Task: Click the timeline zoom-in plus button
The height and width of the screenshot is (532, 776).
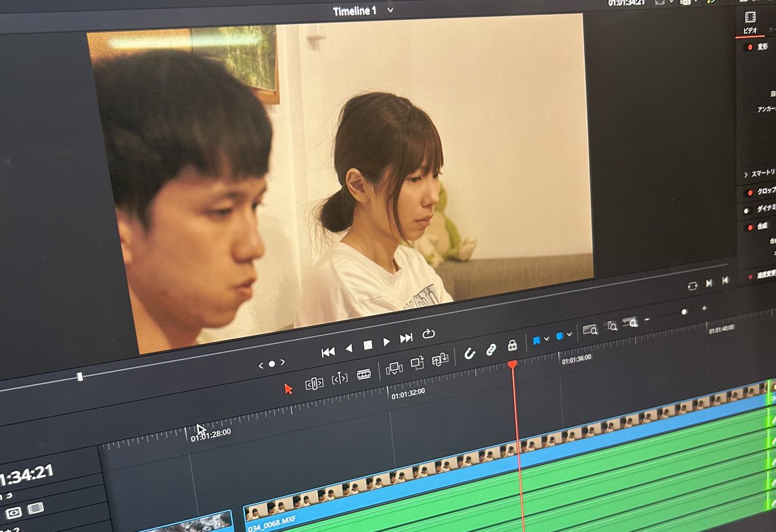Action: point(704,308)
